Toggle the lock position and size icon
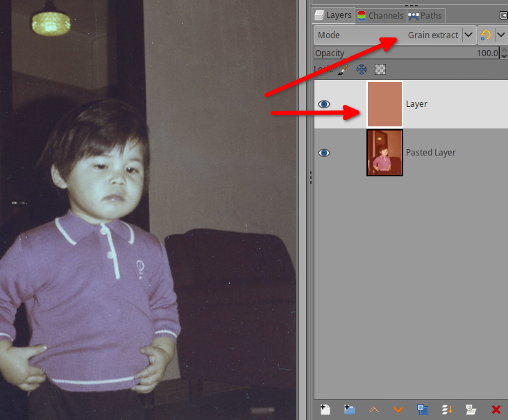Viewport: 508px width, 420px height. (362, 69)
